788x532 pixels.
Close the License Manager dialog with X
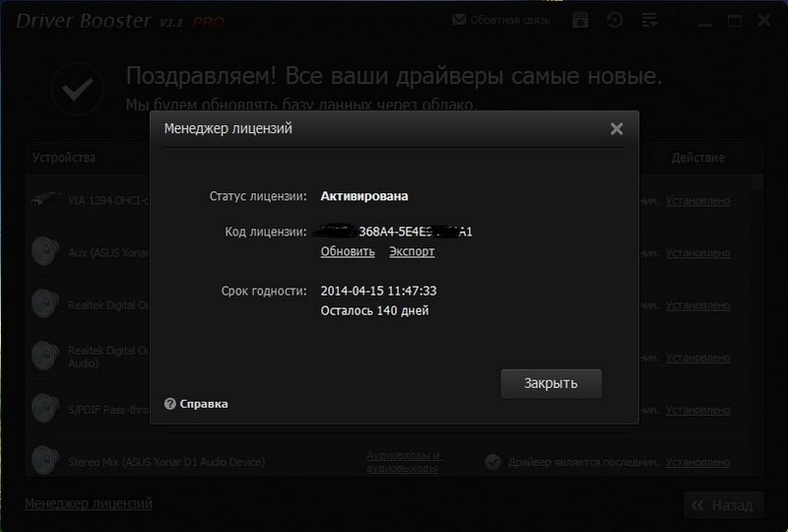617,129
